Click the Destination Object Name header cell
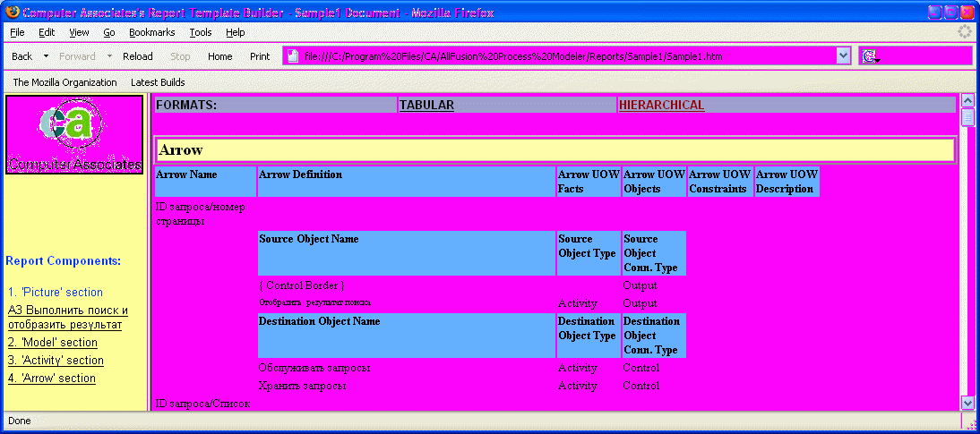This screenshot has width=980, height=434. (407, 336)
